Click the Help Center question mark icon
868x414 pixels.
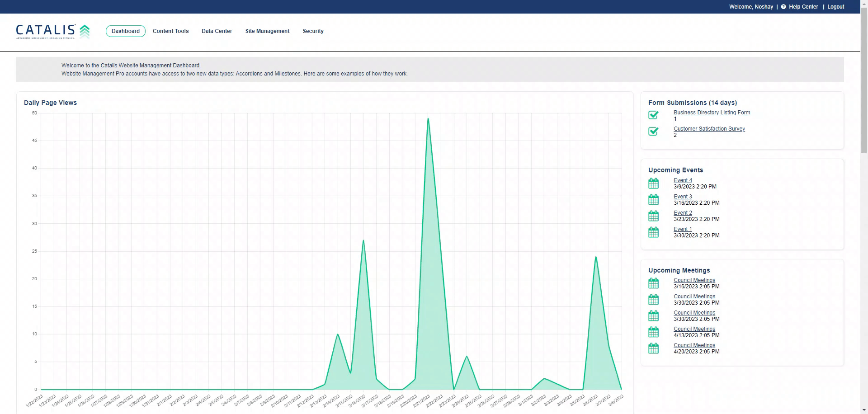point(783,7)
